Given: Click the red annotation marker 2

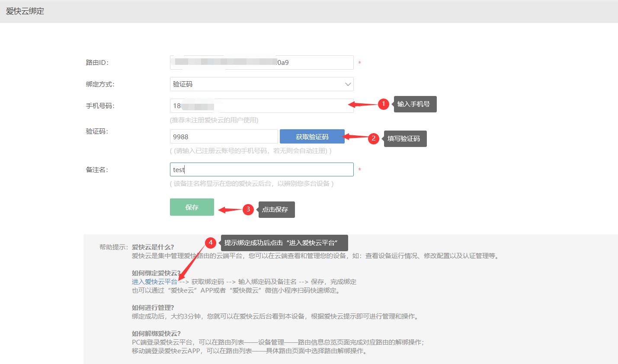Looking at the screenshot, I should (x=375, y=138).
